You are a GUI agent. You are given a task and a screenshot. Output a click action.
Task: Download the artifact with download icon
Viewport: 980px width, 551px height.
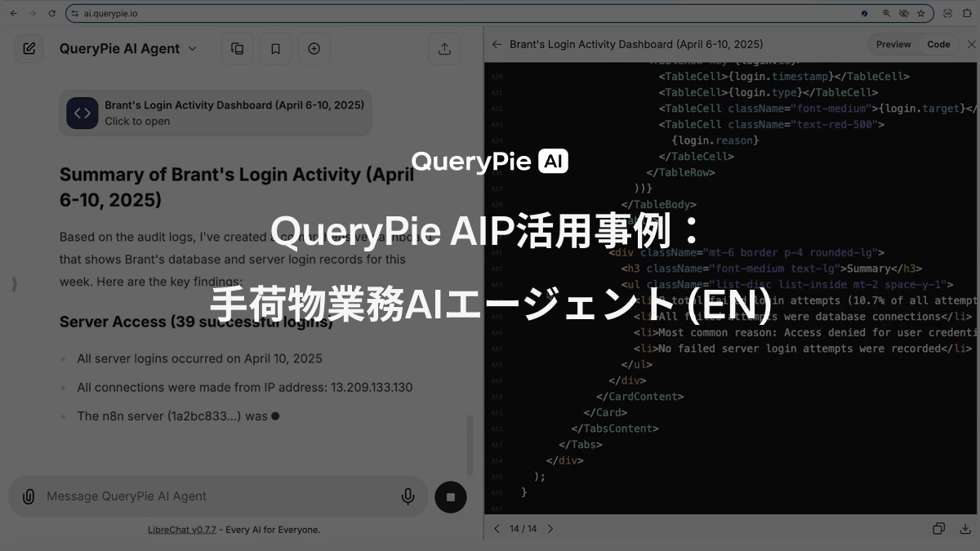965,529
